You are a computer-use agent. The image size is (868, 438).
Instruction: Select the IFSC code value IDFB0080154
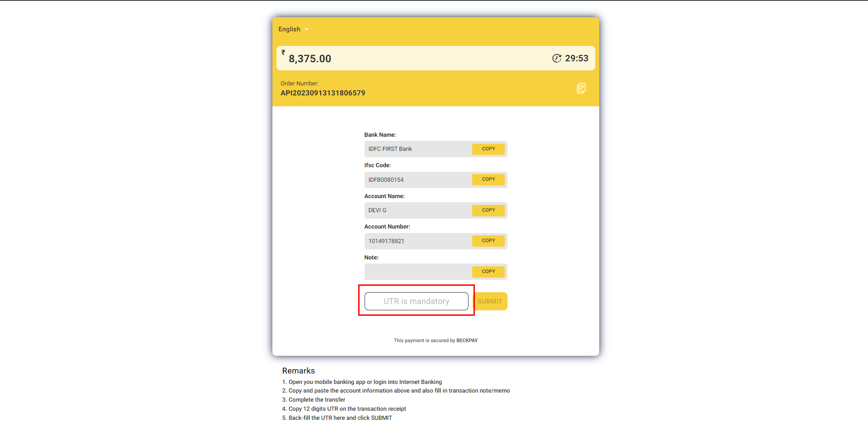(386, 180)
